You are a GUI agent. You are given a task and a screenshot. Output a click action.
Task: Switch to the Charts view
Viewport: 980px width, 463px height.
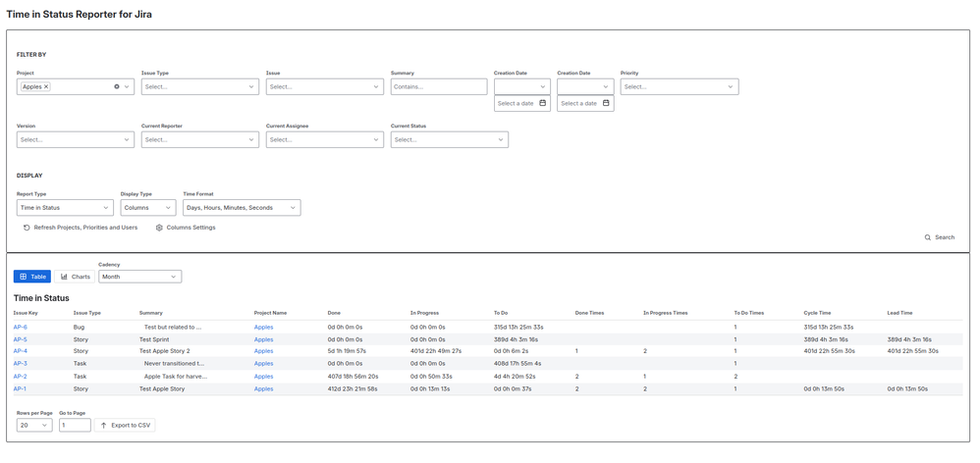75,277
